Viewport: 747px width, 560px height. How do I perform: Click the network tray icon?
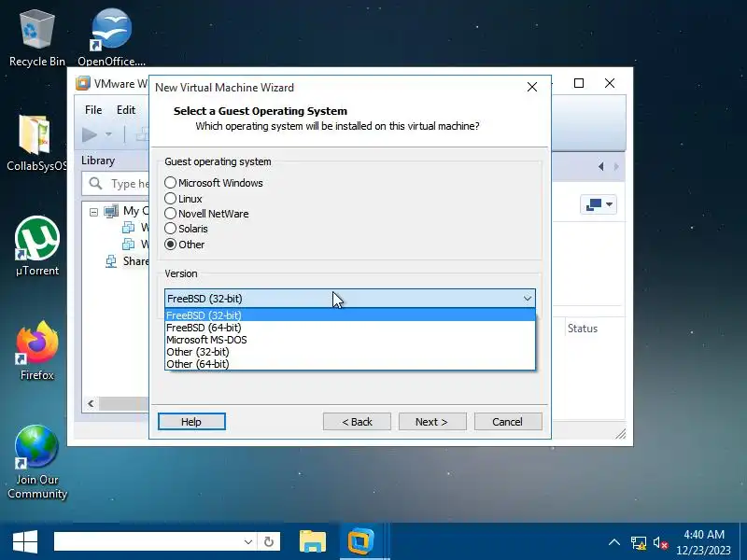tap(639, 542)
